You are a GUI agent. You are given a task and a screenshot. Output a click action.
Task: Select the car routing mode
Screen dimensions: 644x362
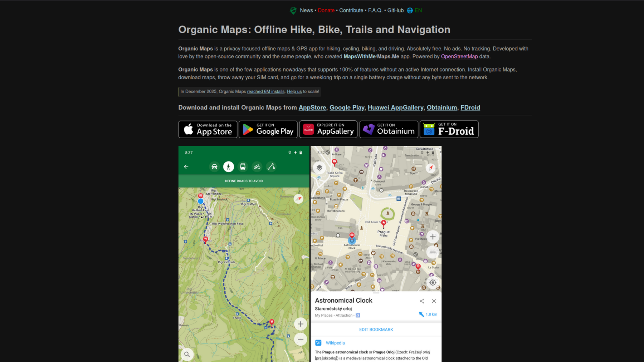click(x=214, y=167)
